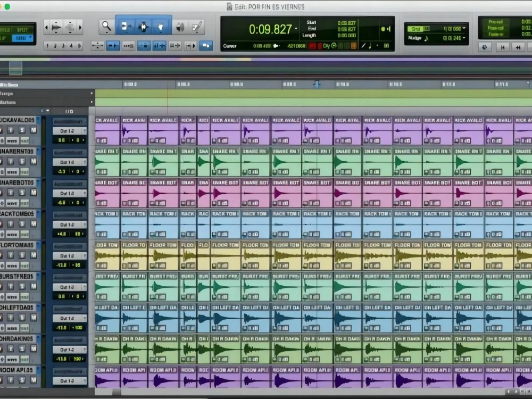Select the Grabber hand tool

tap(161, 26)
